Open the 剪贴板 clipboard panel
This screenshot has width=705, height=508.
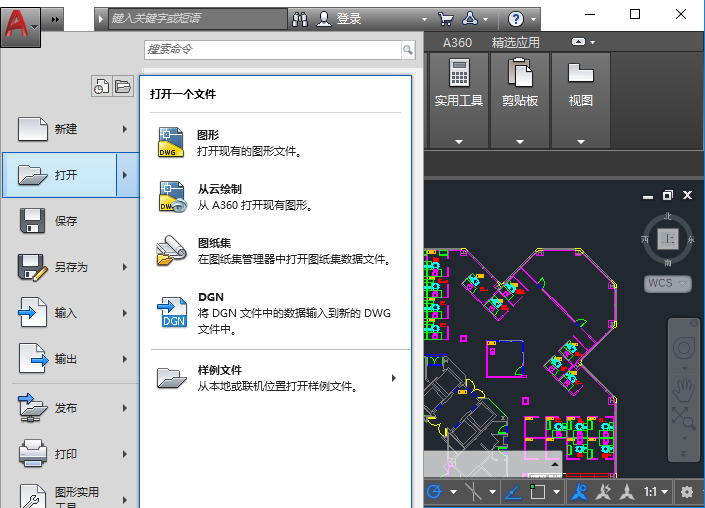520,100
